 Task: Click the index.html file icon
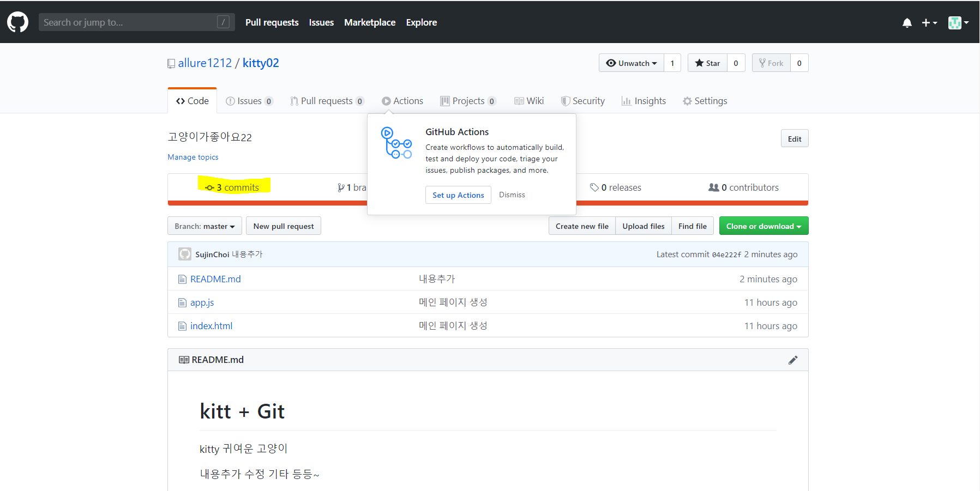[183, 326]
